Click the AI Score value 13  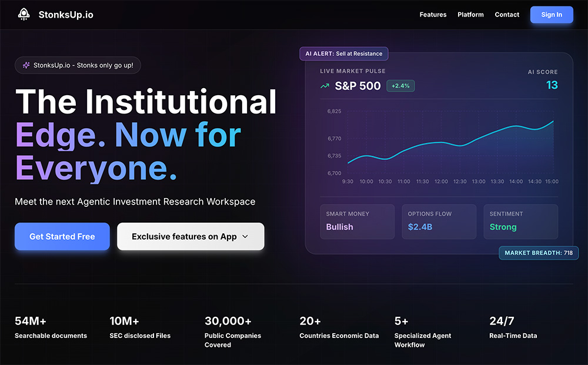(x=552, y=85)
